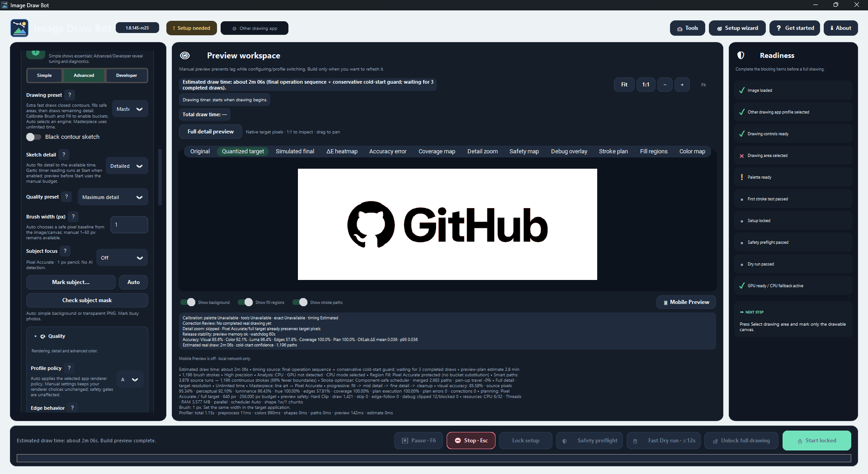This screenshot has width=868, height=474.
Task: Open the Profile policy dropdown
Action: 130,379
